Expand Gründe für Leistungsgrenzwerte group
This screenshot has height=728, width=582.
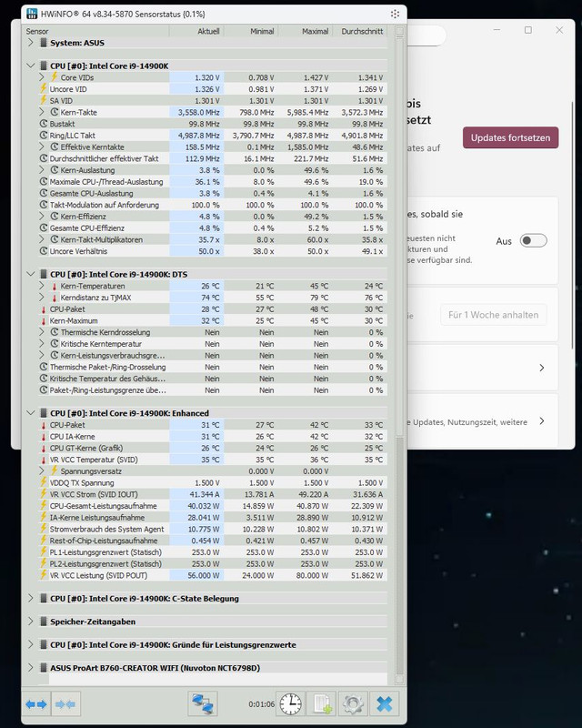31,644
